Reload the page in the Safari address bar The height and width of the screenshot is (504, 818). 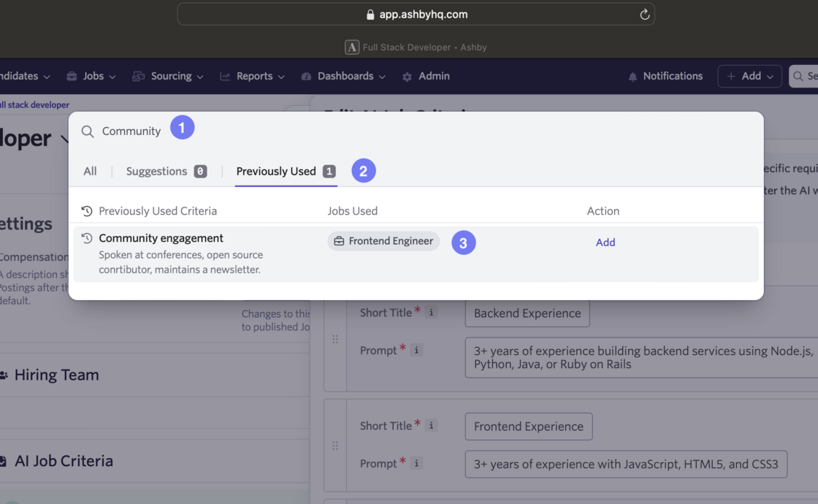coord(644,15)
